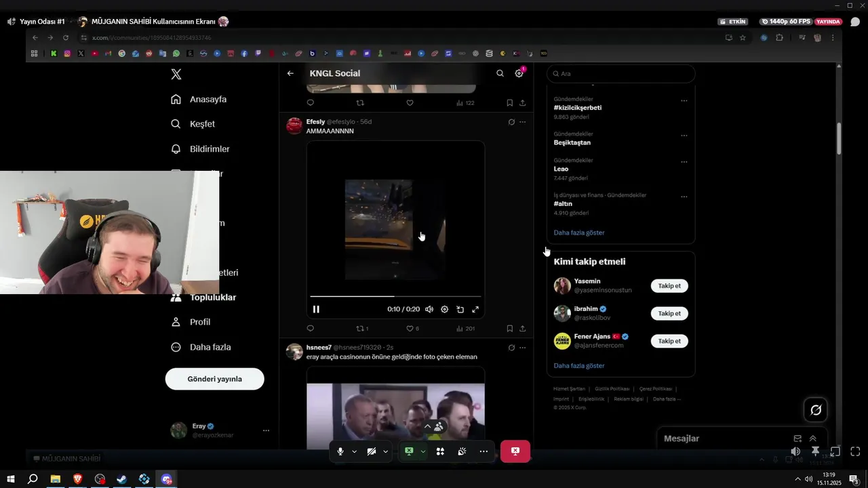The image size is (868, 488).
Task: Share the Efesly post
Action: point(522,329)
